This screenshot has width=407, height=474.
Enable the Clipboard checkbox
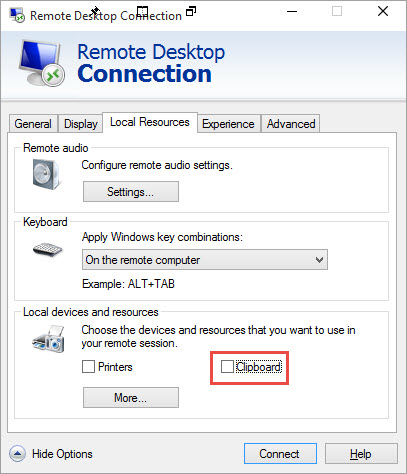click(x=227, y=367)
